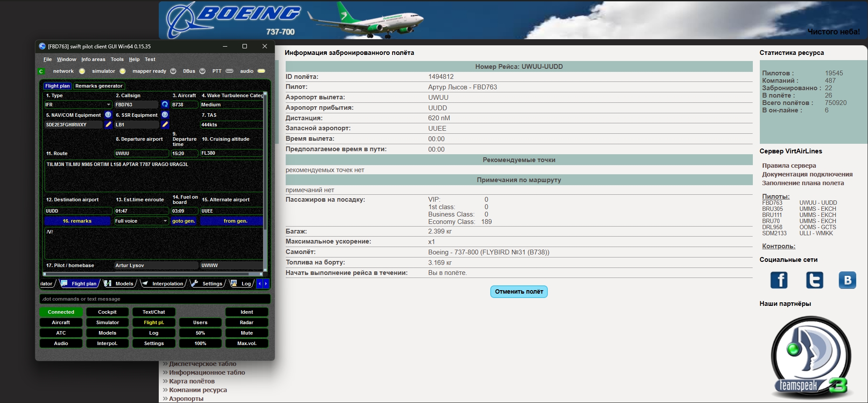Click the from gen. button
Image resolution: width=868 pixels, height=403 pixels.
[x=231, y=221]
